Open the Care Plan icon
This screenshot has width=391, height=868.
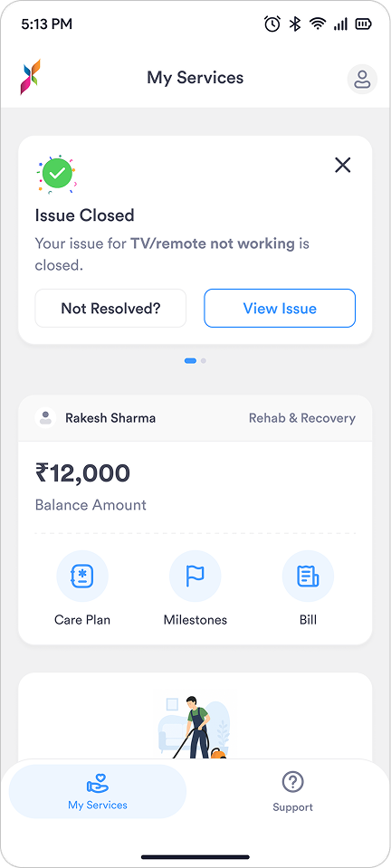(x=82, y=577)
